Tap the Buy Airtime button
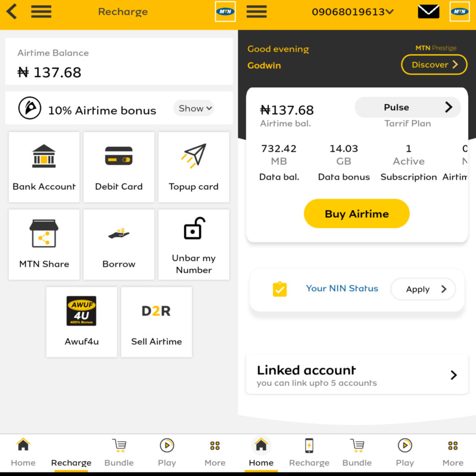 (357, 213)
